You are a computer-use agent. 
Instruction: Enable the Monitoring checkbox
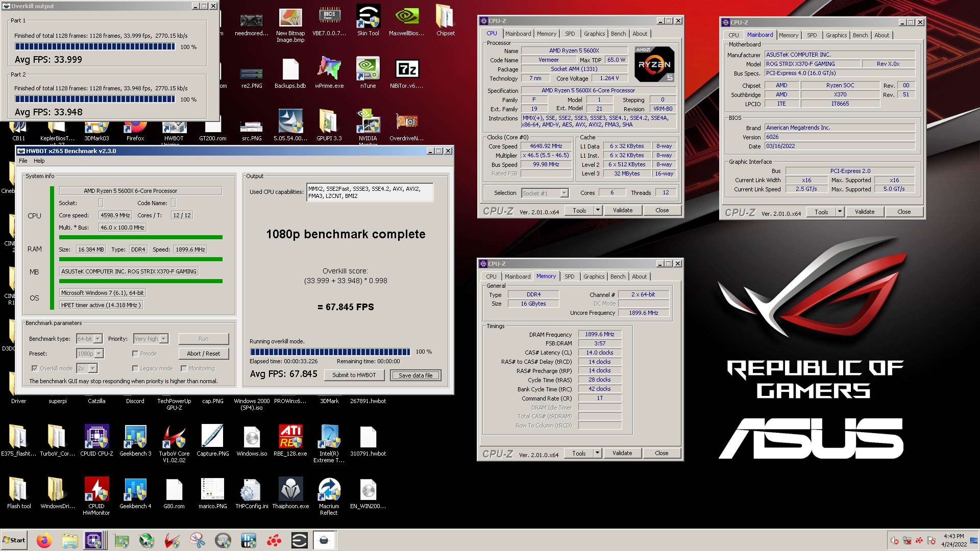(x=184, y=368)
